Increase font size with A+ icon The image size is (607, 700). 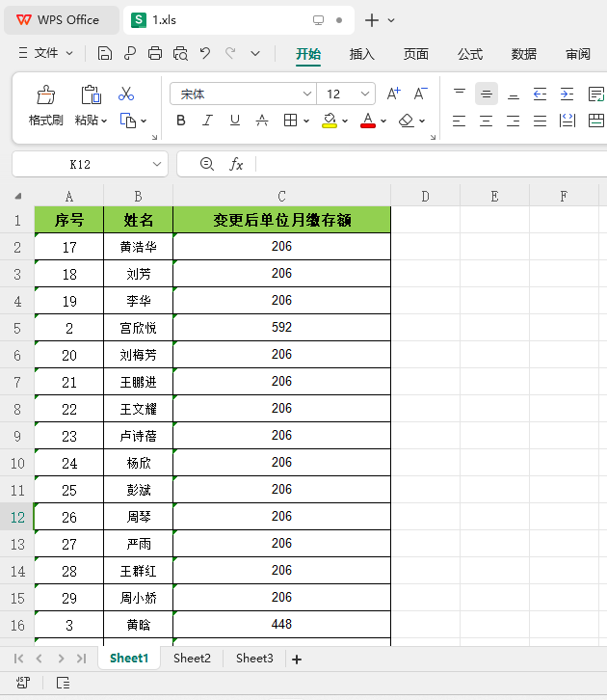pos(393,94)
